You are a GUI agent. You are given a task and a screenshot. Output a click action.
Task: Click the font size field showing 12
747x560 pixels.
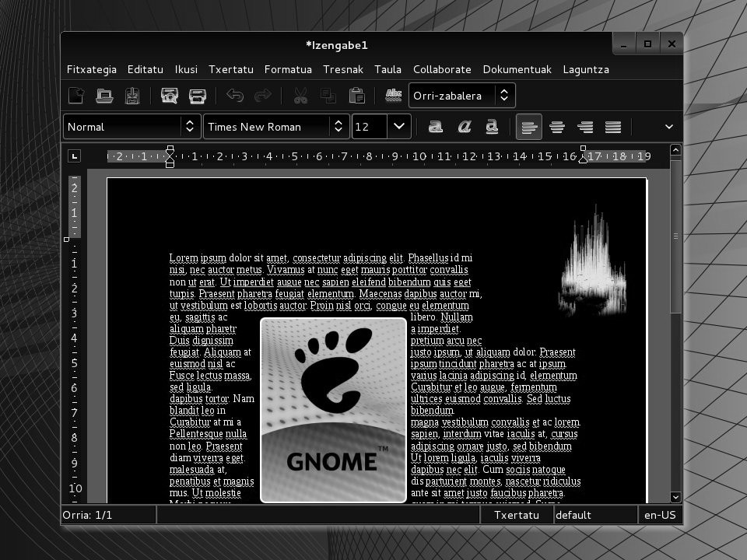370,127
